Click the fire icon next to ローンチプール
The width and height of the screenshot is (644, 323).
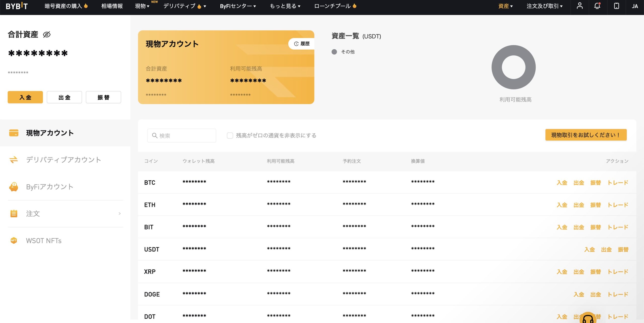coord(355,6)
